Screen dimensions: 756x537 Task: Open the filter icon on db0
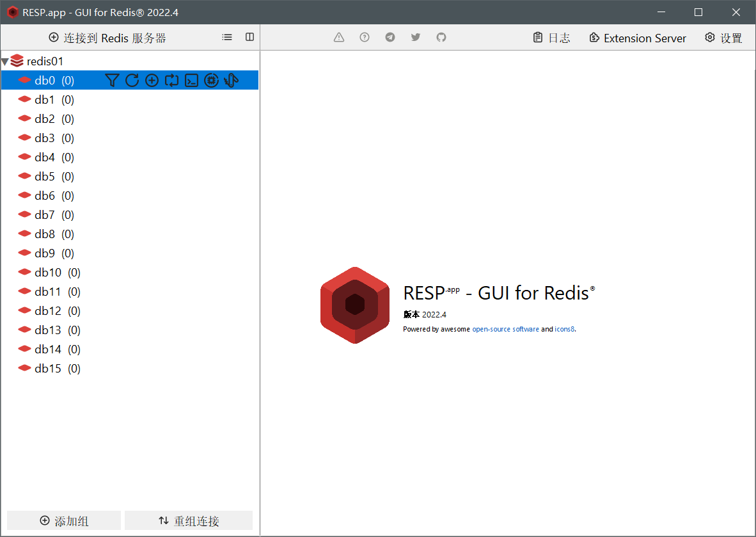(112, 80)
